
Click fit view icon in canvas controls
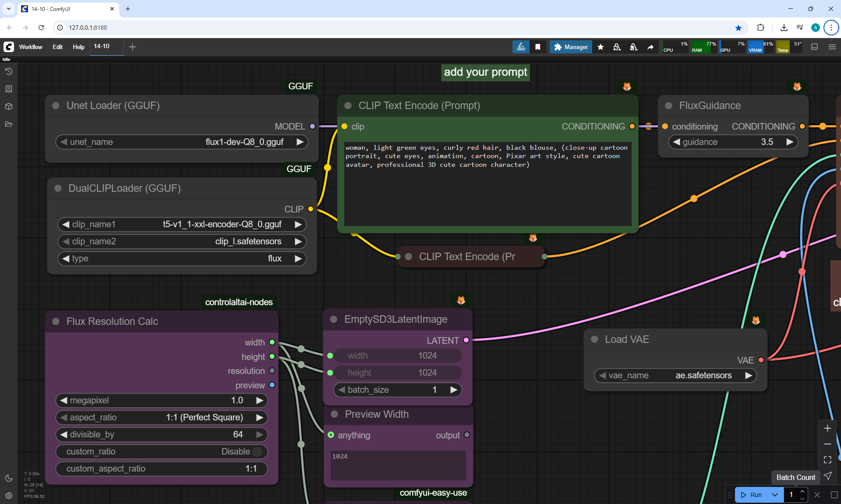827,460
